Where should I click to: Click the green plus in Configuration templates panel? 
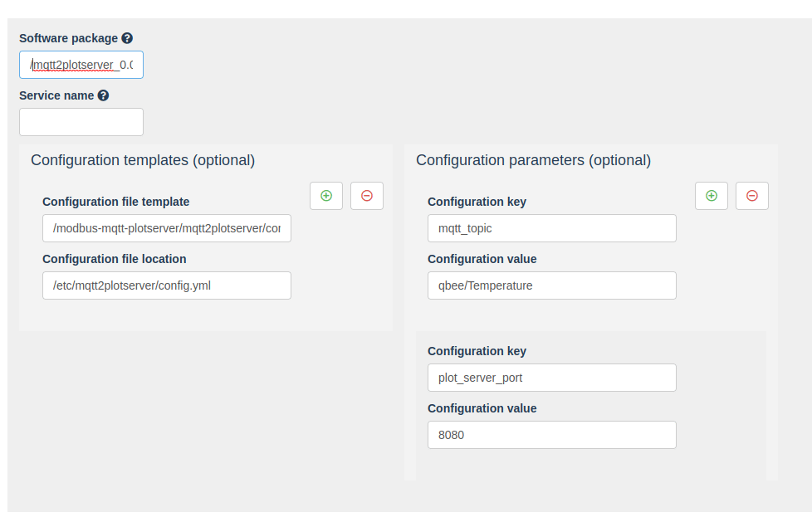tap(325, 195)
